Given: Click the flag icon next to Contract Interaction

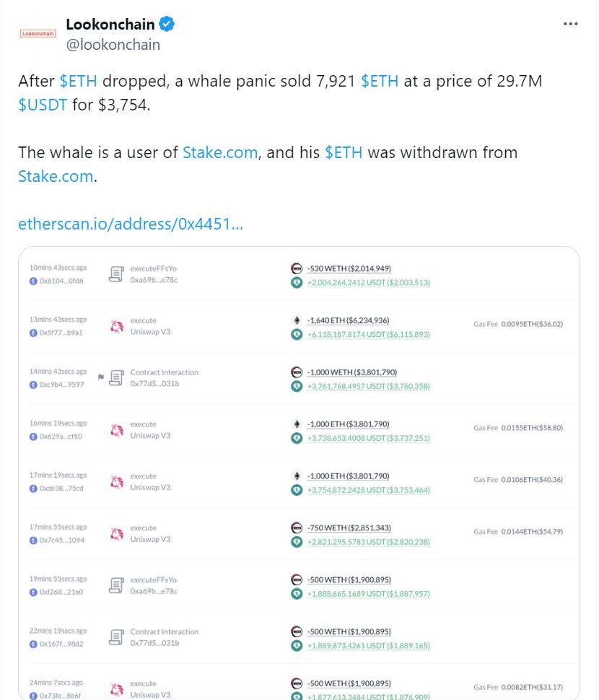Looking at the screenshot, I should [x=101, y=377].
